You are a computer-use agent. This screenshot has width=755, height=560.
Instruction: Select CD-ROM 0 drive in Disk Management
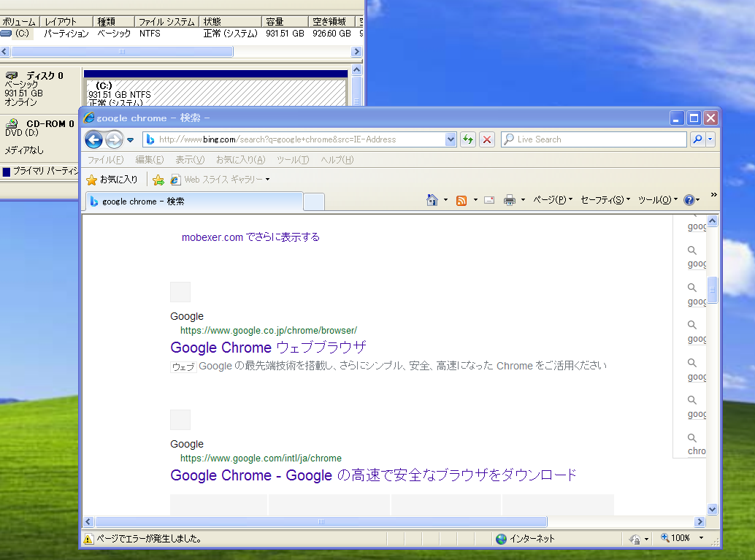39,137
